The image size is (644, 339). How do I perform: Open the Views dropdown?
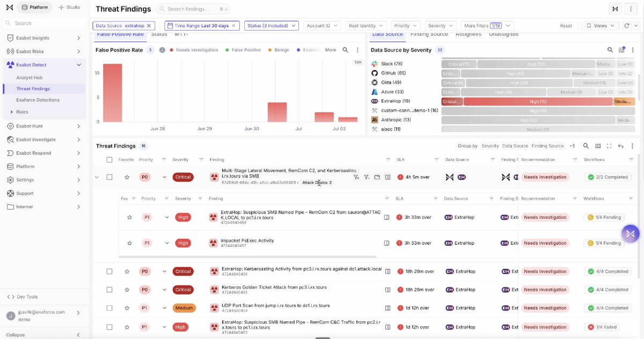[x=601, y=26]
